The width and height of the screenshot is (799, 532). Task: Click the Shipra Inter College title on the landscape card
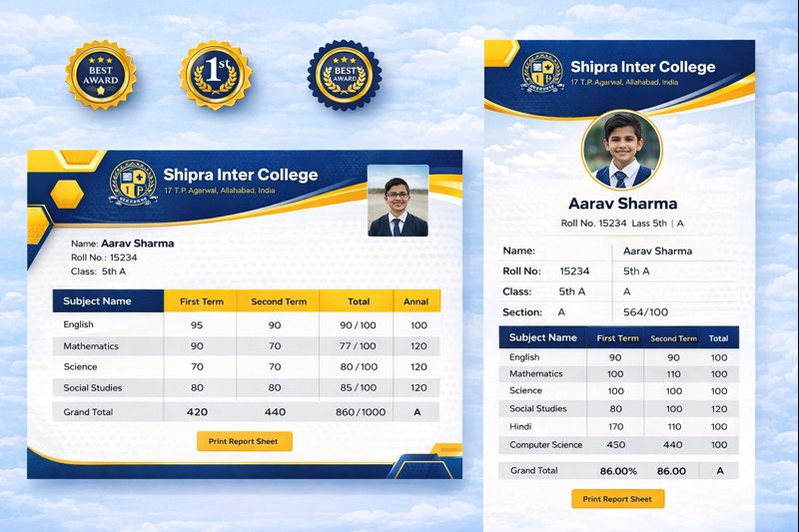coord(240,175)
